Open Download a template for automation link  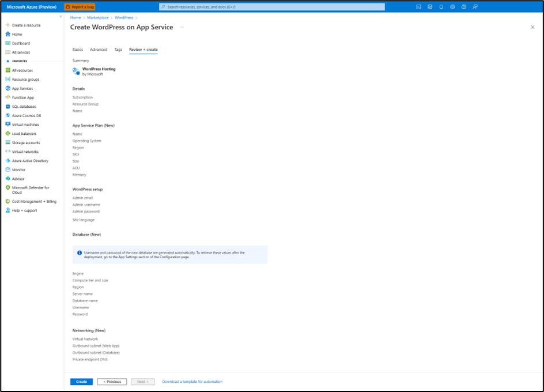192,382
